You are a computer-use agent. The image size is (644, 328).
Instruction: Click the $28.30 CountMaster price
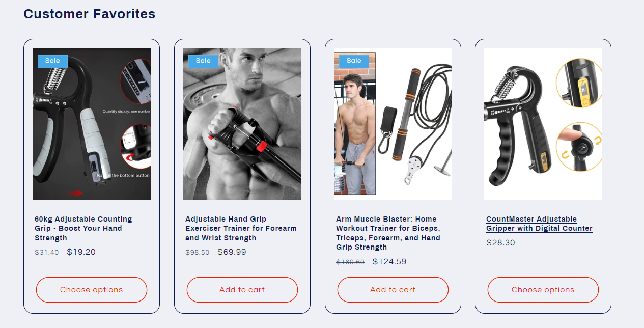[x=500, y=242]
